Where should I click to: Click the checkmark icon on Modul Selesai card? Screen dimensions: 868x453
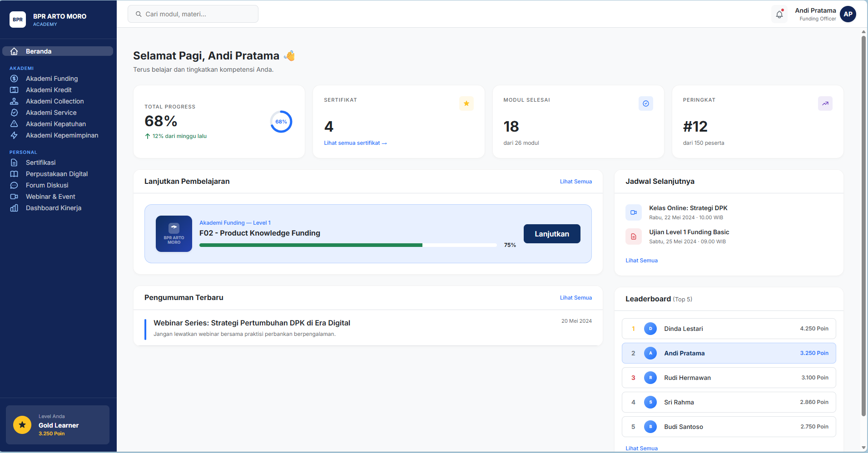pyautogui.click(x=645, y=103)
